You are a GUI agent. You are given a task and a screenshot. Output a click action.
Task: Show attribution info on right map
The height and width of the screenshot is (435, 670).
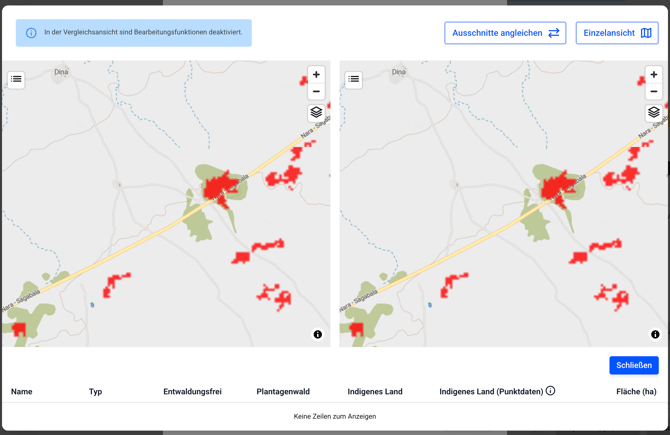click(655, 335)
